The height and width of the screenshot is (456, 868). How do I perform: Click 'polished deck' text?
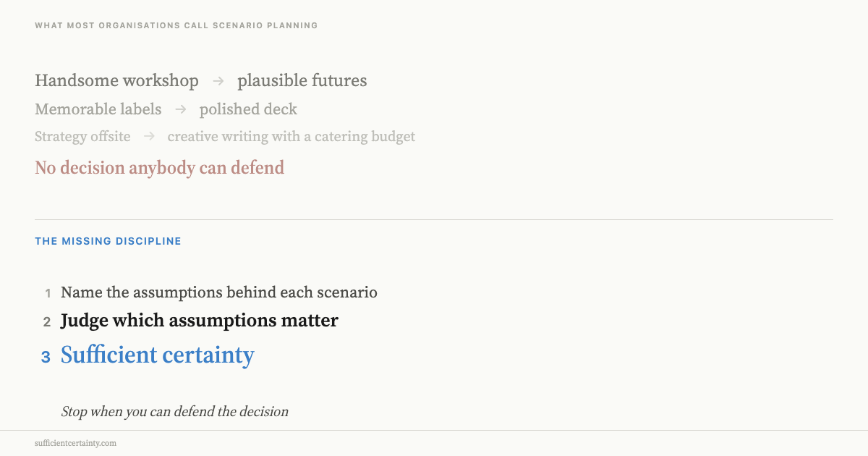click(x=248, y=109)
